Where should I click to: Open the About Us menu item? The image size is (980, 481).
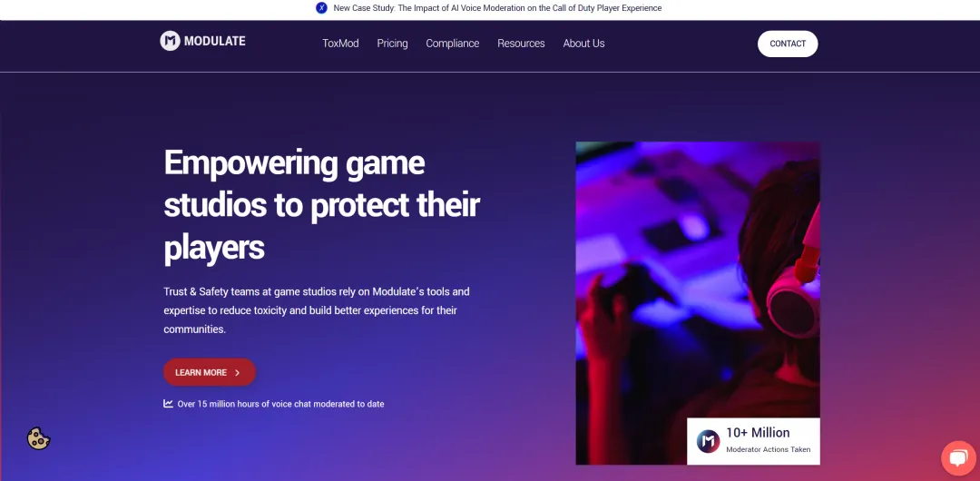click(x=583, y=44)
